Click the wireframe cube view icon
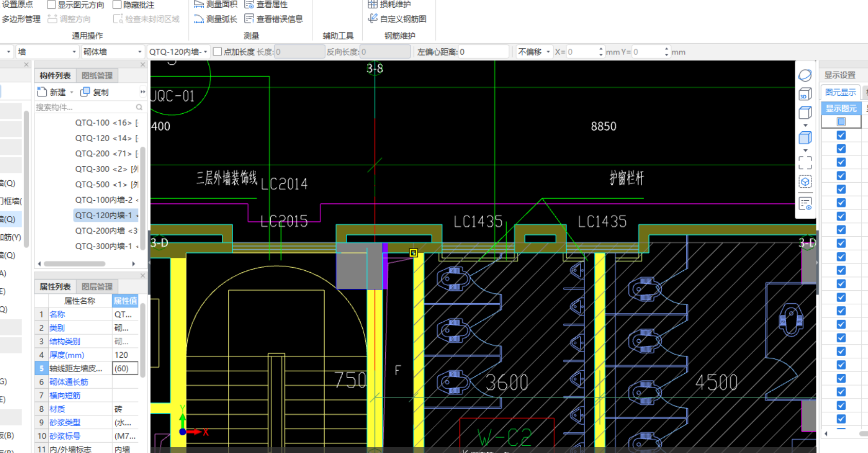Screen dimensions: 868x453 point(805,113)
